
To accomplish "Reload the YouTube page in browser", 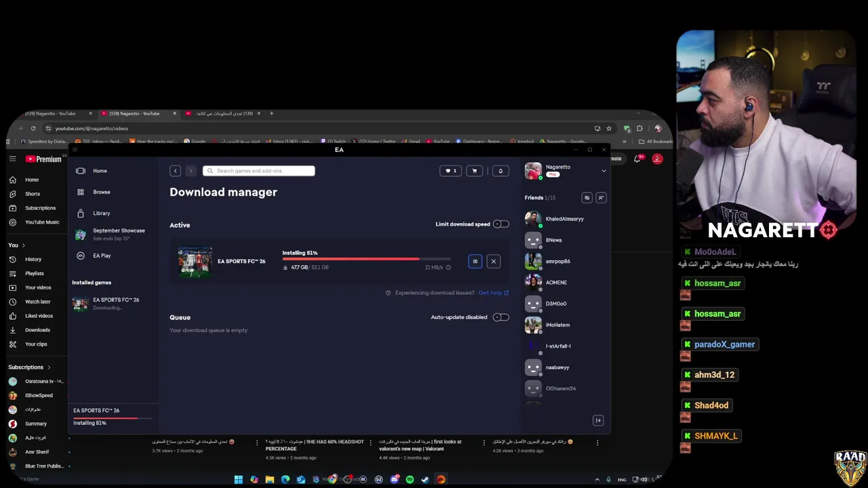I will pyautogui.click(x=33, y=128).
